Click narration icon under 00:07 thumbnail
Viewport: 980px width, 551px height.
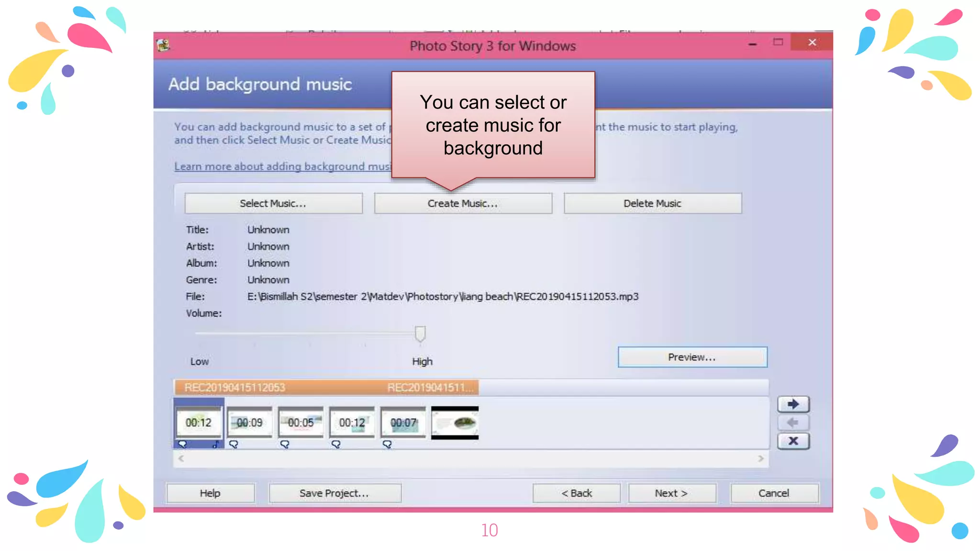387,444
